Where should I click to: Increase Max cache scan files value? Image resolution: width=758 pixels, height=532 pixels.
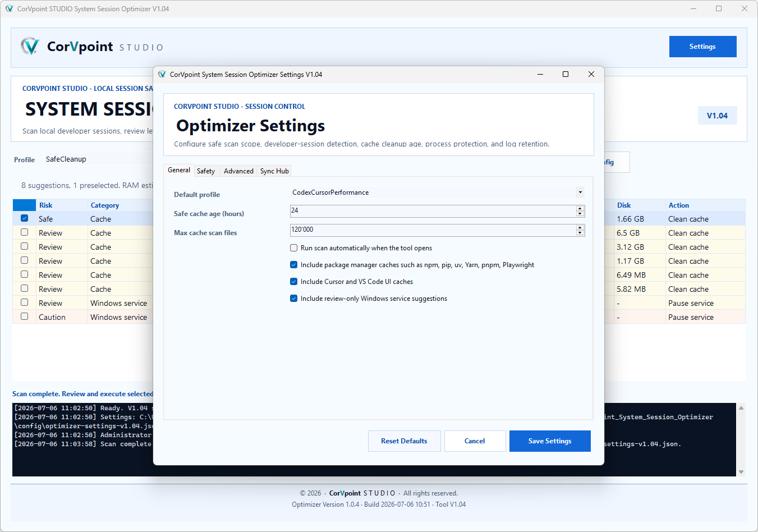(580, 227)
